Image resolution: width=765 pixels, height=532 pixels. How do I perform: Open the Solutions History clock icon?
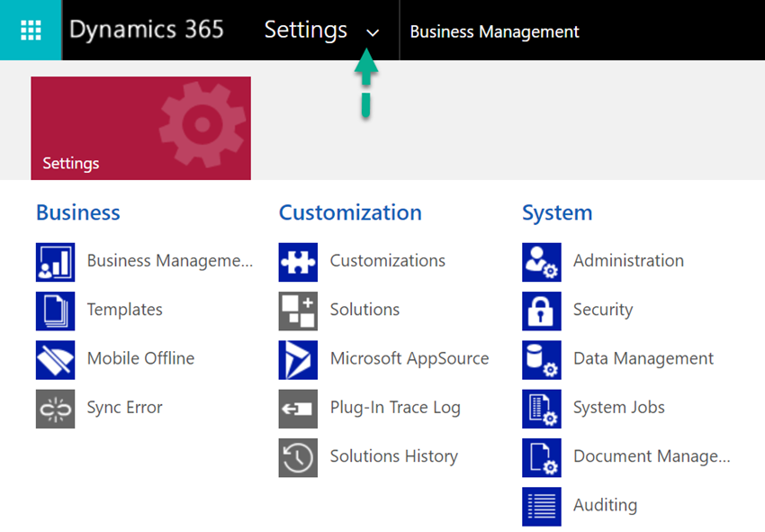coord(297,457)
